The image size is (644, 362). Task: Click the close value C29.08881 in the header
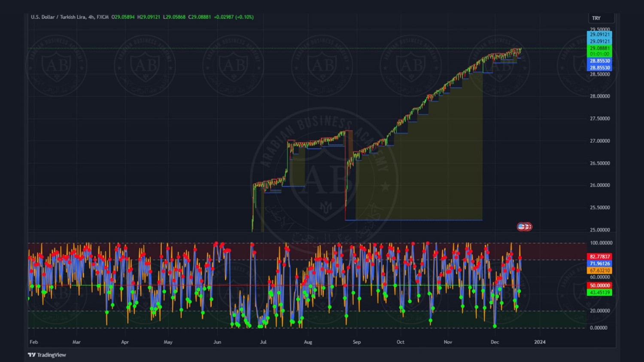pyautogui.click(x=200, y=17)
